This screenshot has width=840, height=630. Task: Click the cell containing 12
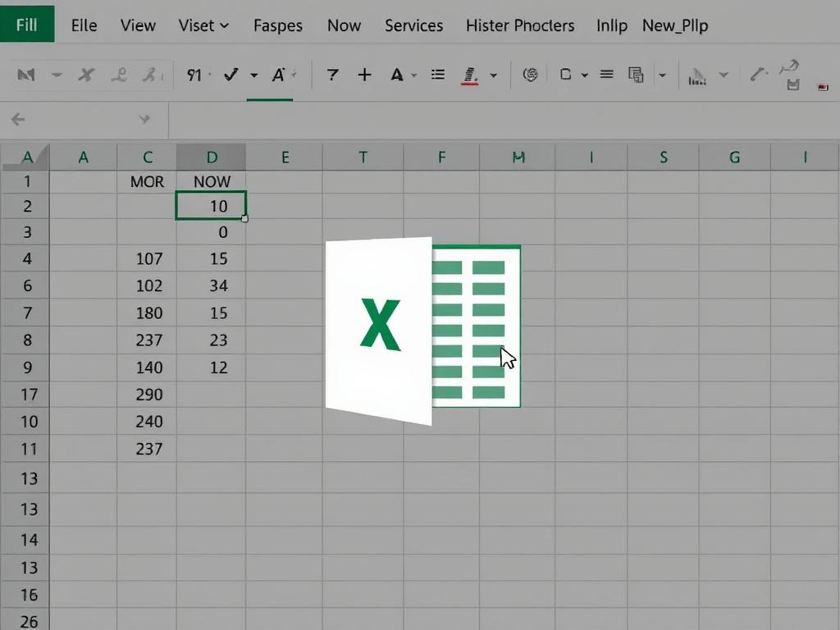(x=212, y=367)
